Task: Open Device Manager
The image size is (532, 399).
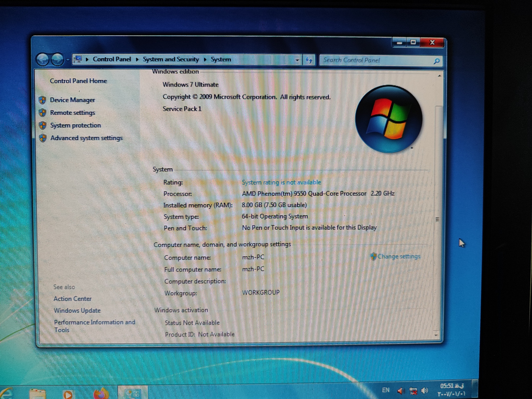Action: click(x=72, y=100)
